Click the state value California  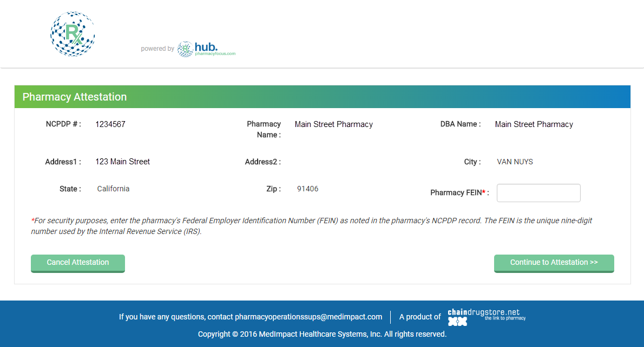(x=113, y=189)
